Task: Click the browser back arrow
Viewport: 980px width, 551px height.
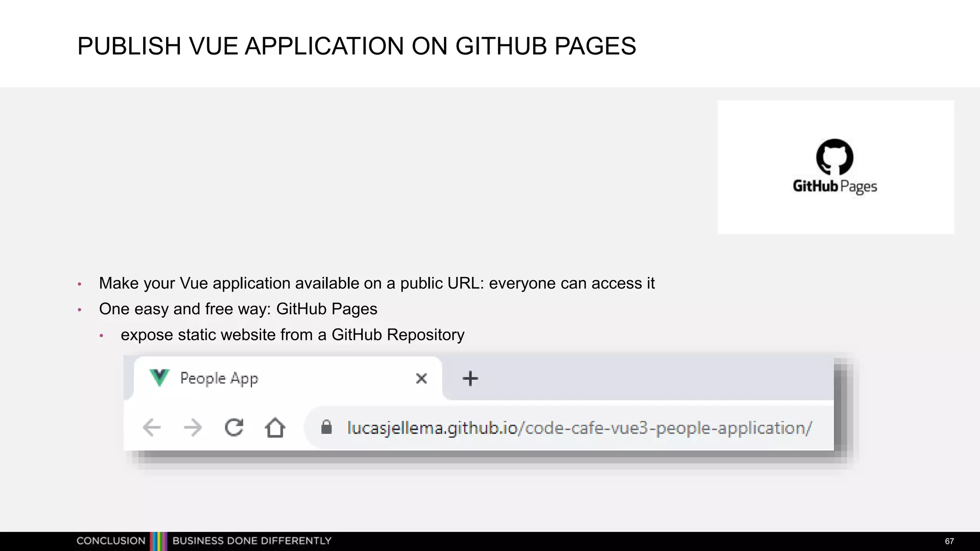Action: tap(152, 427)
